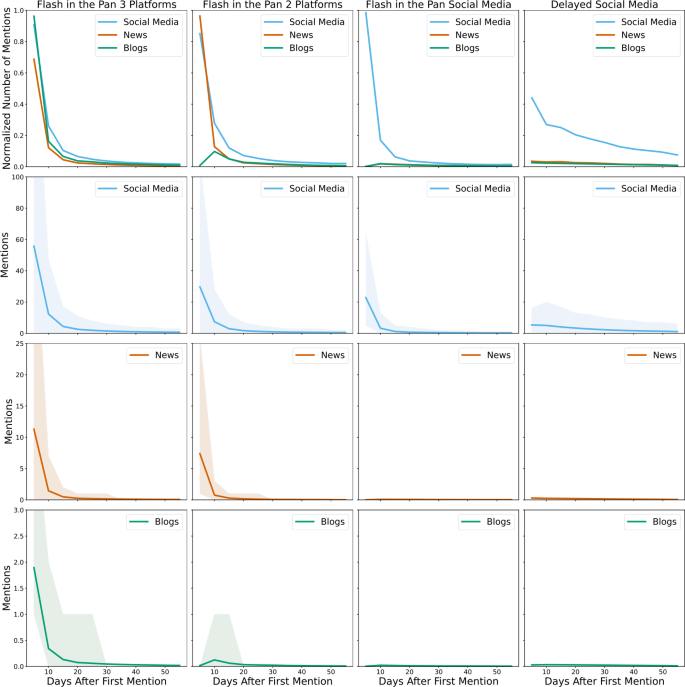Click the '50' x-axis tick under Delayed column
This screenshot has height=687, width=685.
pos(663,672)
